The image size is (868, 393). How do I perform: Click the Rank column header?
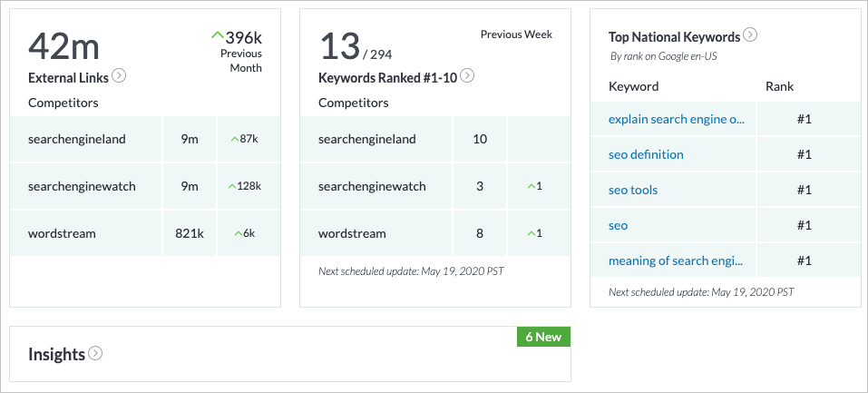[x=779, y=86]
